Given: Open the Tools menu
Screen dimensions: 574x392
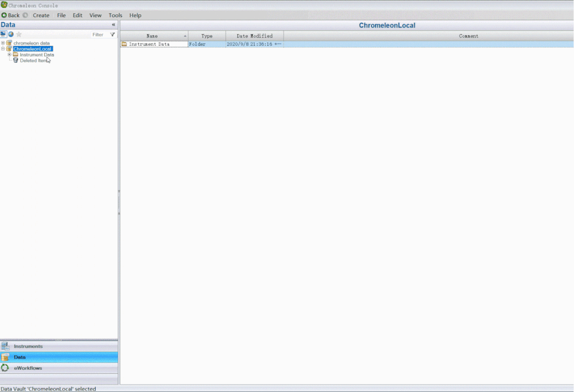Looking at the screenshot, I should (x=115, y=15).
